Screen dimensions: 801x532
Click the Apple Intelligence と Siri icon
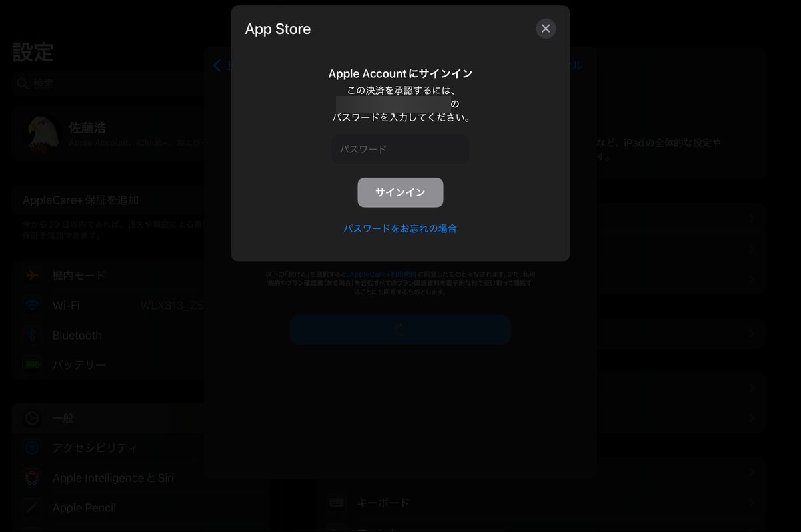click(x=32, y=478)
